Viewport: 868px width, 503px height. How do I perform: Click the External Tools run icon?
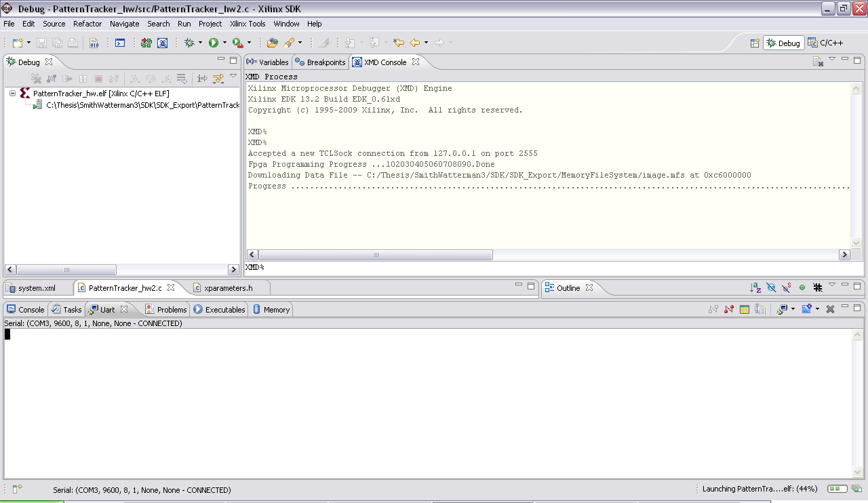[238, 43]
